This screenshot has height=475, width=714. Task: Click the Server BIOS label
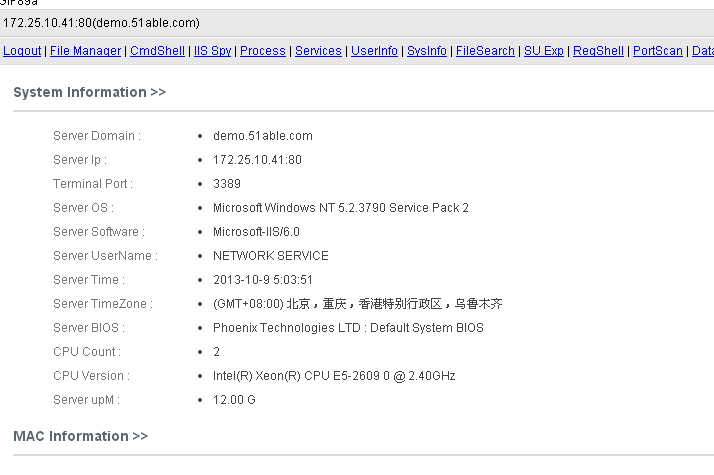point(89,328)
